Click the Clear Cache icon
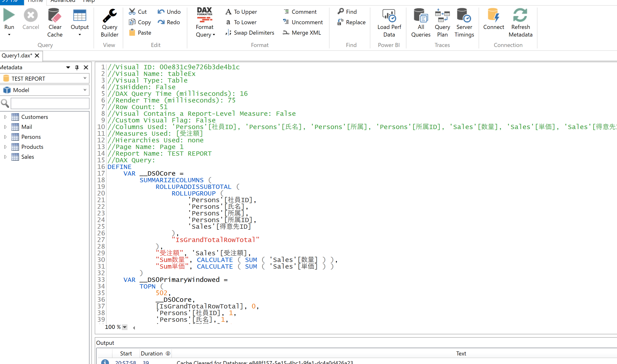This screenshot has height=364, width=617. (55, 15)
